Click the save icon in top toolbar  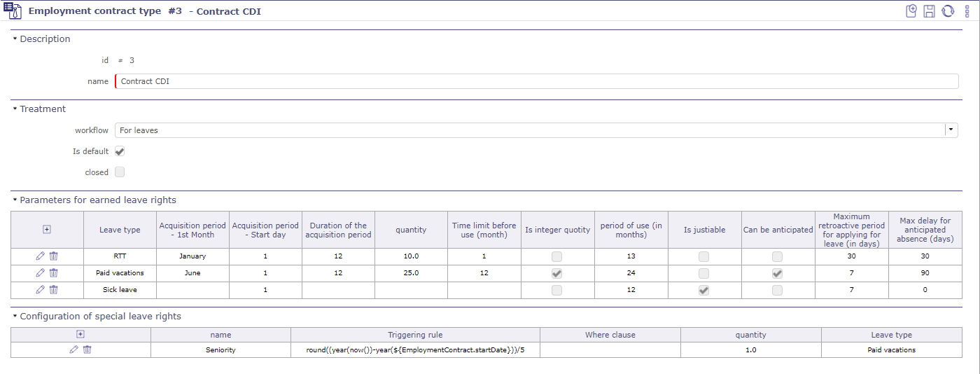pos(929,11)
